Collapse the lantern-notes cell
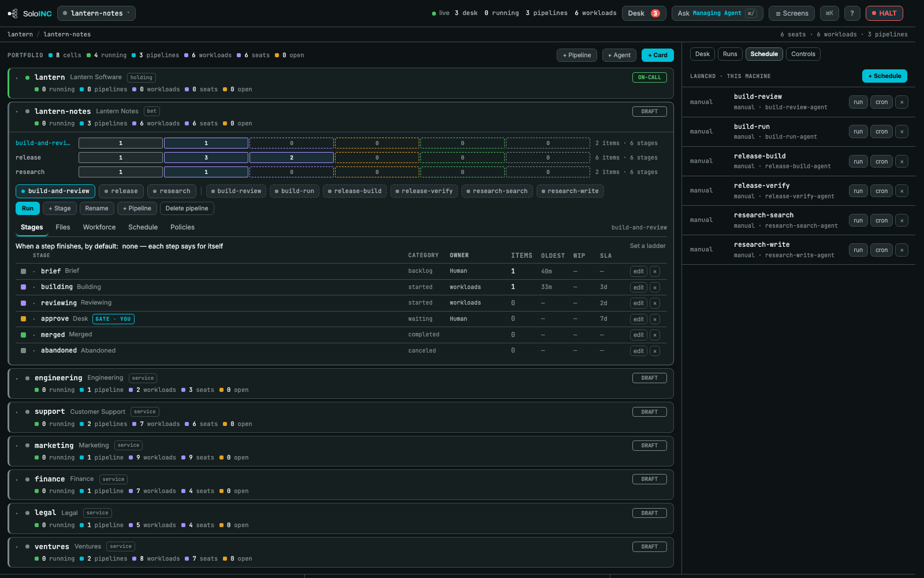Image resolution: width=924 pixels, height=578 pixels. click(17, 112)
